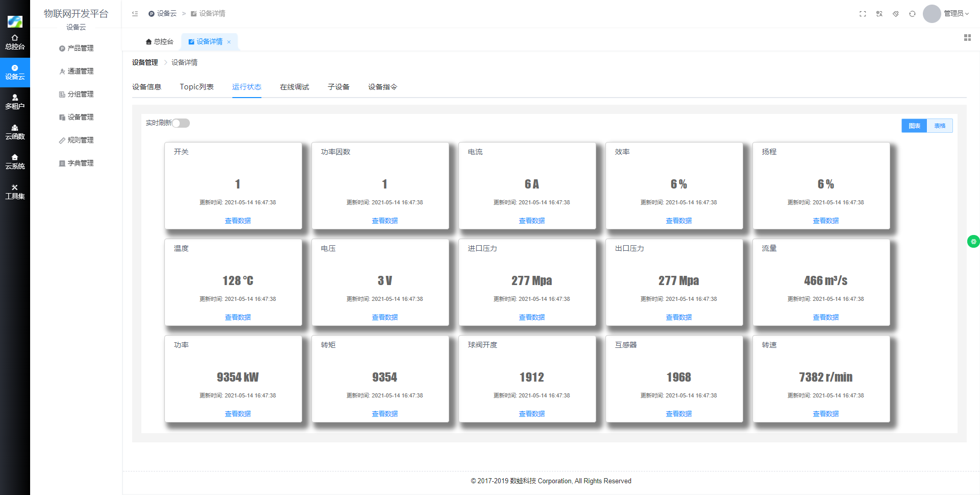Toggle the 实时刷新 switch
The height and width of the screenshot is (495, 980).
pyautogui.click(x=181, y=123)
